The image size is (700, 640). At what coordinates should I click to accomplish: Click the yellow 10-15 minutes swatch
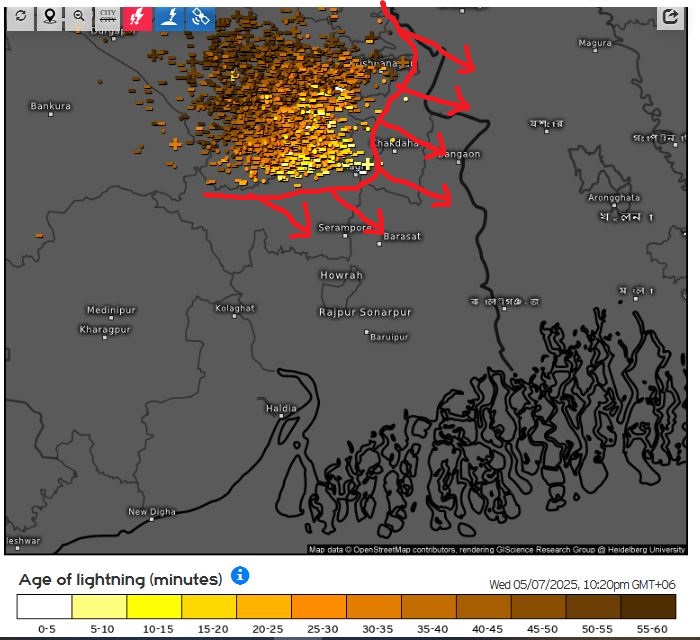tap(154, 607)
